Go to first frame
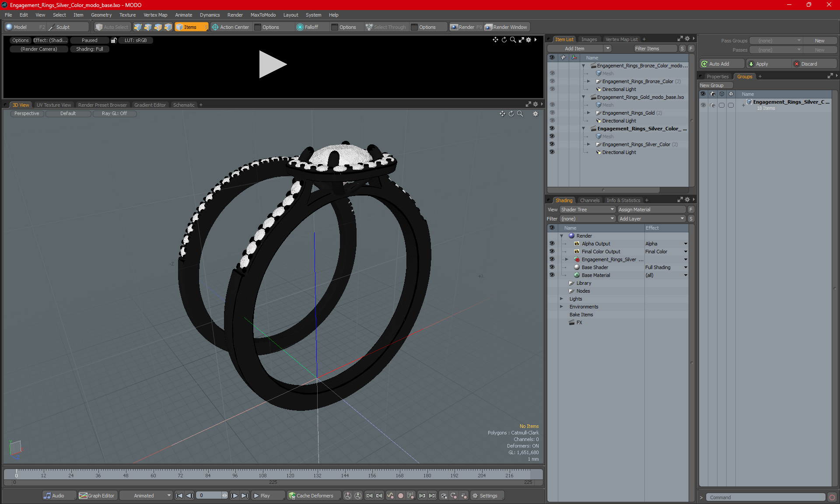840x504 pixels. click(x=179, y=496)
